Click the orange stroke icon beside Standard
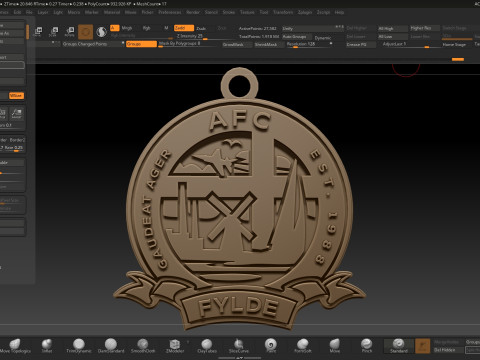This screenshot has width=480, height=360. (x=422, y=346)
